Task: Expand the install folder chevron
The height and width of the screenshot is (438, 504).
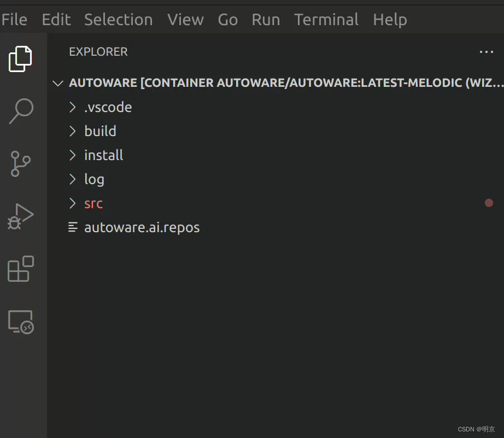Action: click(72, 156)
